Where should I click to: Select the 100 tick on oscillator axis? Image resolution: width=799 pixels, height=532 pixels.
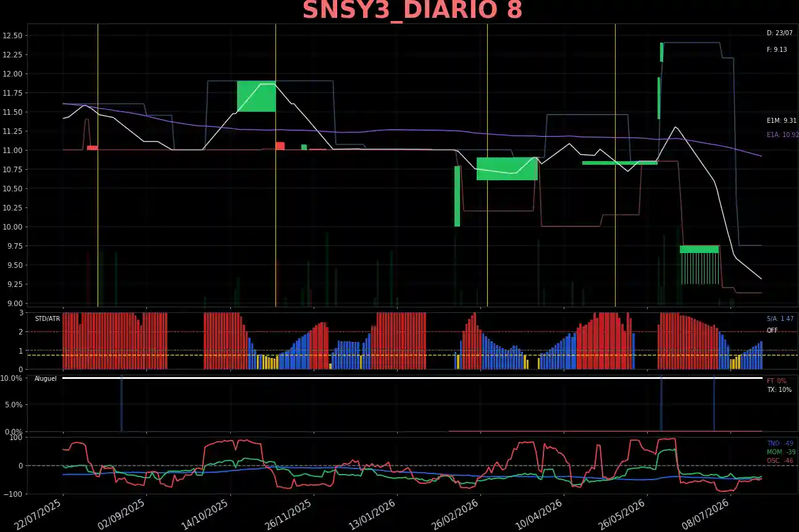click(x=17, y=438)
